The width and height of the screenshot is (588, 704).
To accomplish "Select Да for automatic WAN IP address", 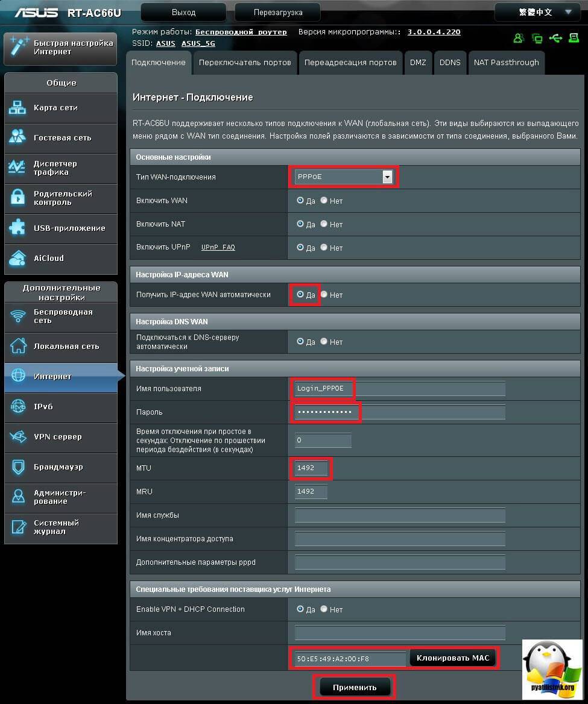I will pos(300,295).
